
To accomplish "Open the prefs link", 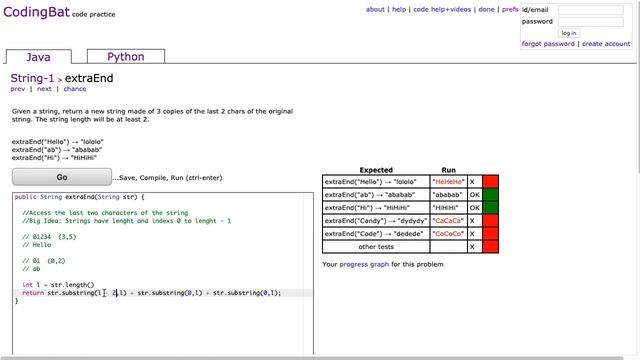I will coord(510,9).
